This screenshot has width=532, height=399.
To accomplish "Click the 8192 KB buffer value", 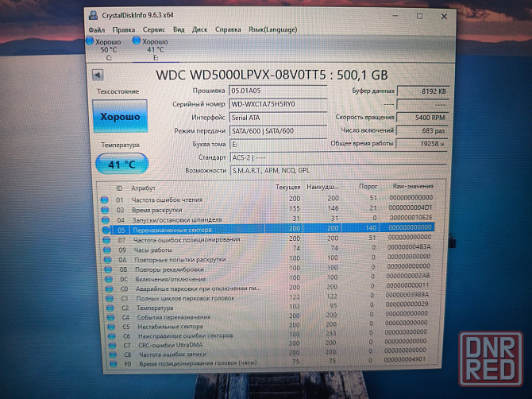I will point(423,91).
